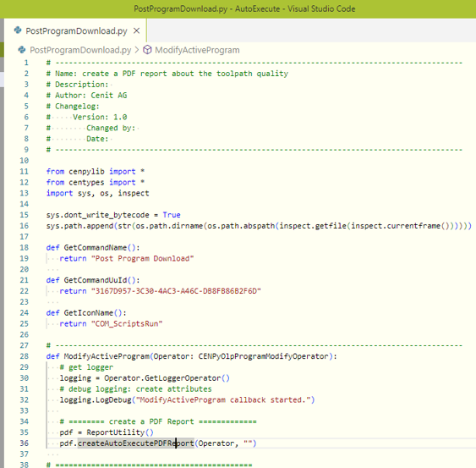Click the '# get logger' comment
Screen dimensions: 476x468
pos(86,367)
